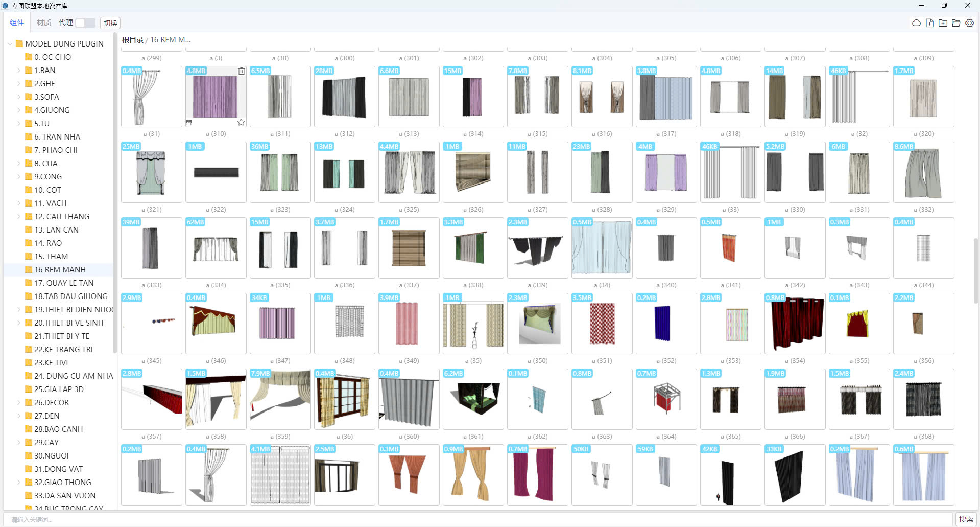
Task: Click the 根目录 breadcrumb link
Action: click(x=132, y=40)
